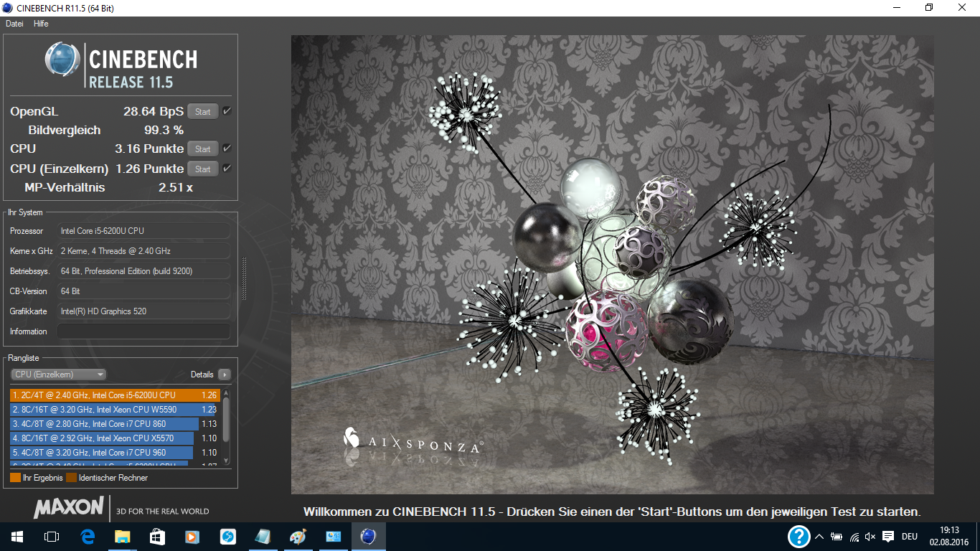Select ranking entry Intel Xeon CPU W5590
980x551 pixels.
(x=115, y=410)
